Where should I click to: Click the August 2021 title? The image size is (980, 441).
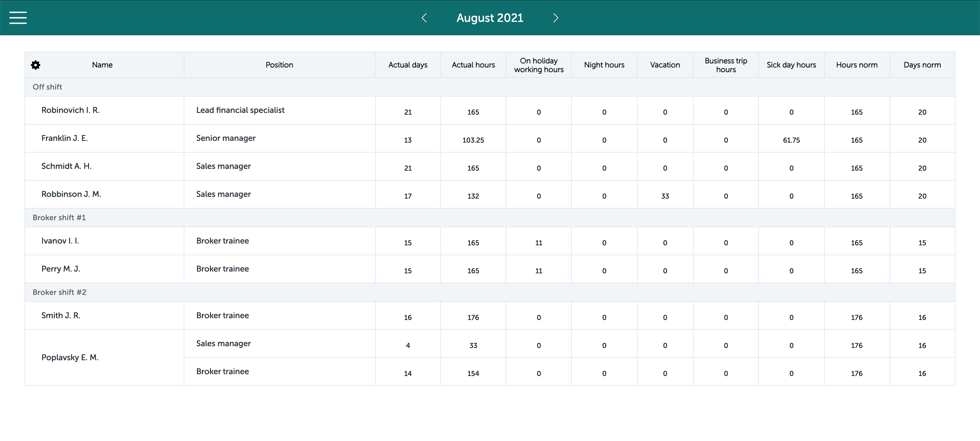(490, 18)
